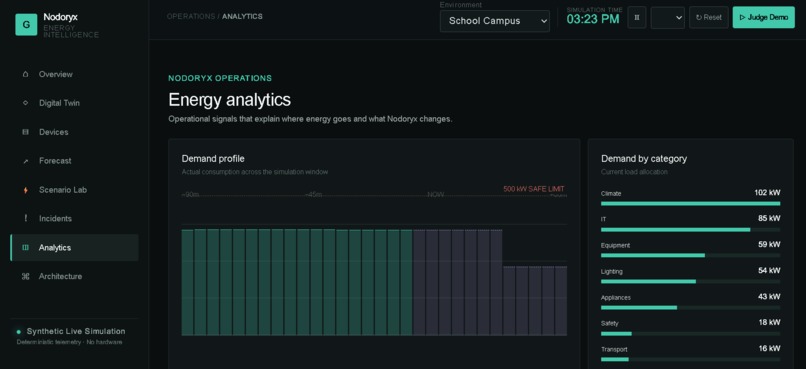The image size is (806, 369).
Task: Pause the simulation
Action: pos(637,17)
